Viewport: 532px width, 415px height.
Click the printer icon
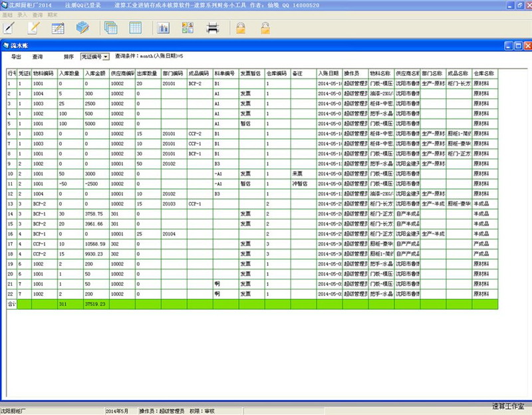(212, 28)
